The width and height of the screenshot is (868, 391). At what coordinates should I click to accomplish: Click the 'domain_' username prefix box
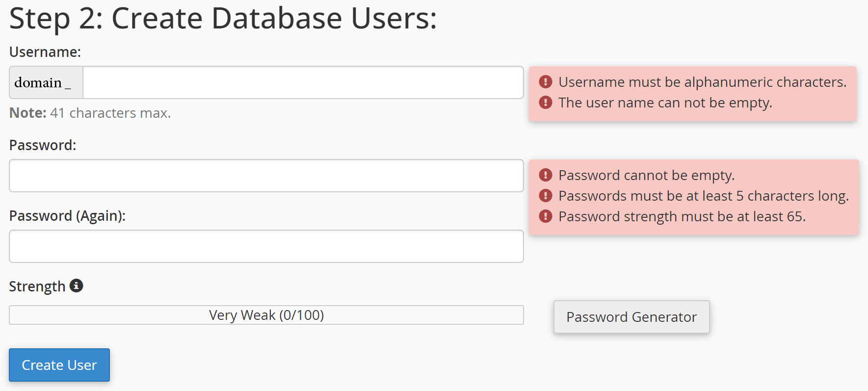[46, 82]
